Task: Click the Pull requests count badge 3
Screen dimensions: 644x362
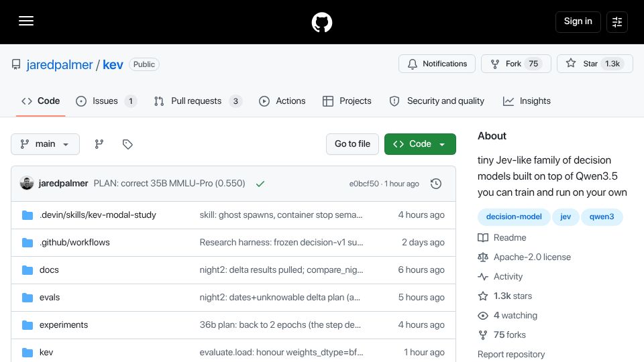Action: (x=235, y=101)
